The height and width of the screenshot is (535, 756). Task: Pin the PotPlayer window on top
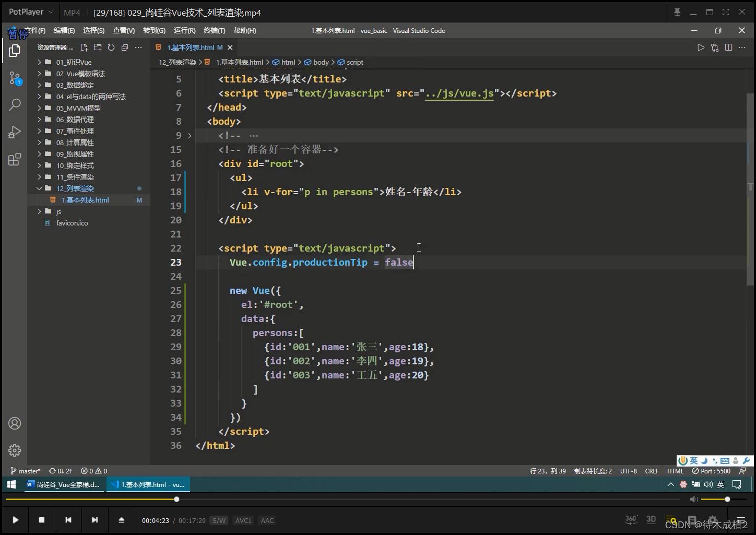[x=677, y=12]
